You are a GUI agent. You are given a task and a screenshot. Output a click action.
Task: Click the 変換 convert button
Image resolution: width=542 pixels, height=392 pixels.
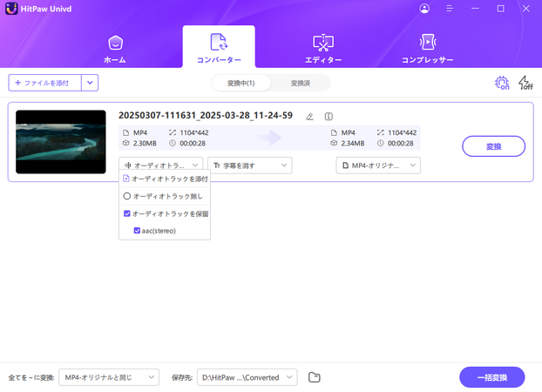pyautogui.click(x=493, y=146)
